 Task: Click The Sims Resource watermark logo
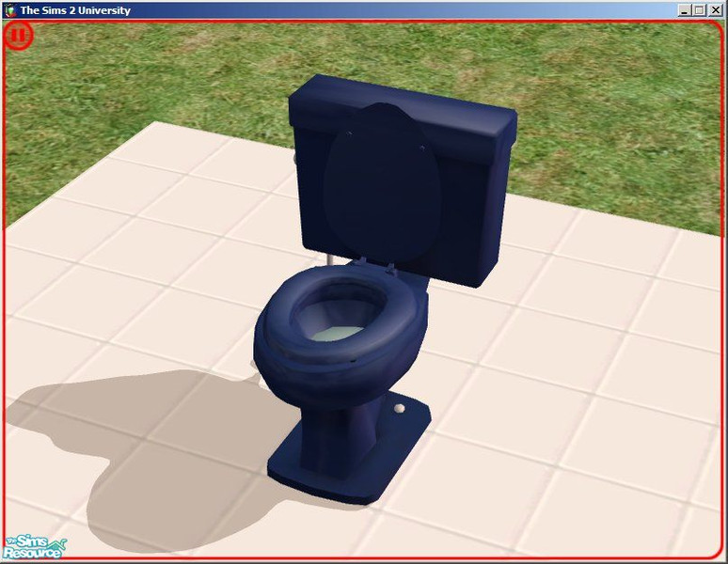coord(33,546)
